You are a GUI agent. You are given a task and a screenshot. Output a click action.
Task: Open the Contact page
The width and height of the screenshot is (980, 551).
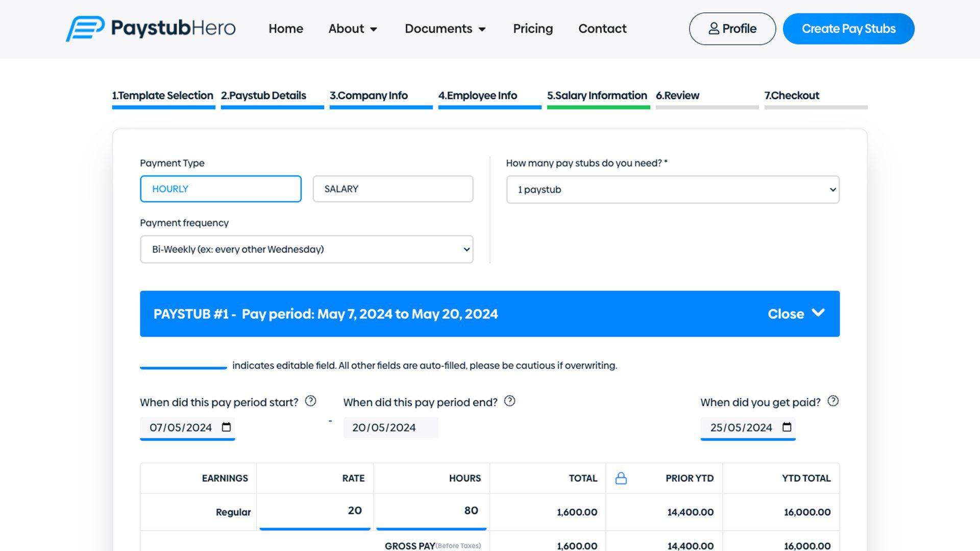602,29
